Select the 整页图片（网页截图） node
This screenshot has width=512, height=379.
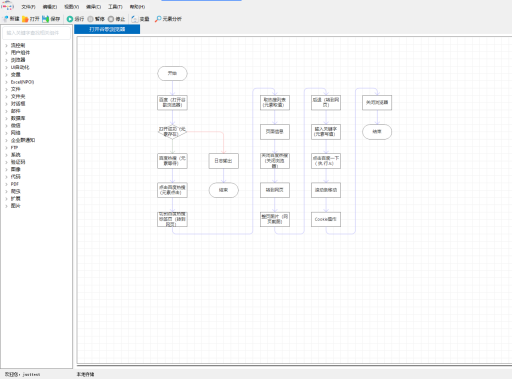(275, 219)
